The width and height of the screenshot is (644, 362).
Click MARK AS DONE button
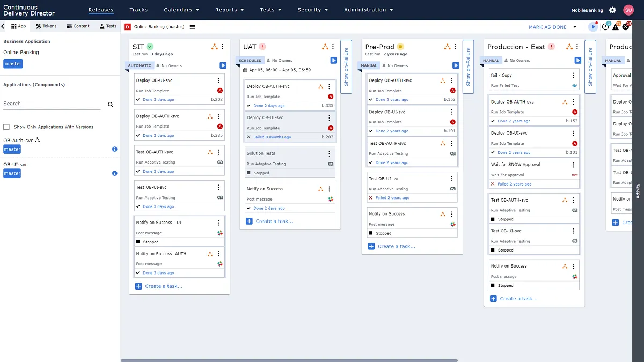click(x=547, y=27)
